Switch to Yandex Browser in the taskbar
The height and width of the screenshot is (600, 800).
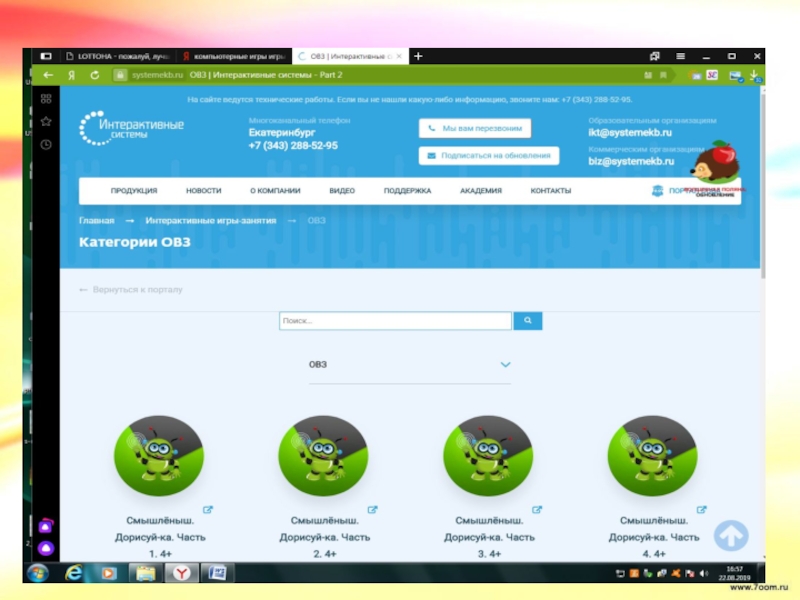181,573
